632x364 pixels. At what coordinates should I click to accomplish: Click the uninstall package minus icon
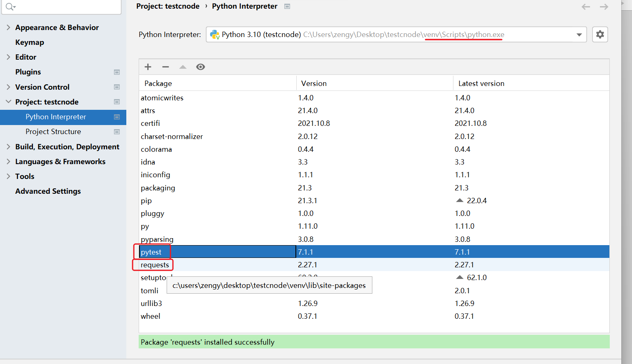[x=165, y=67]
